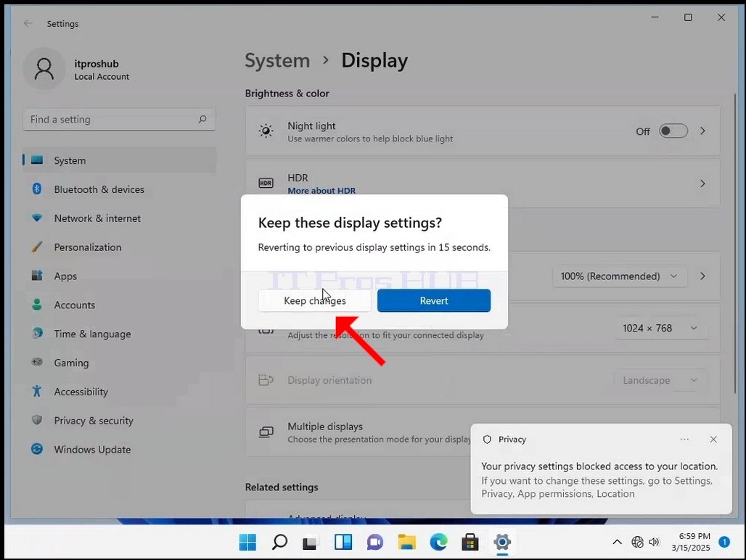This screenshot has height=560, width=746.
Task: Open the 100% (Recommended) scale dropdown
Action: pos(620,276)
